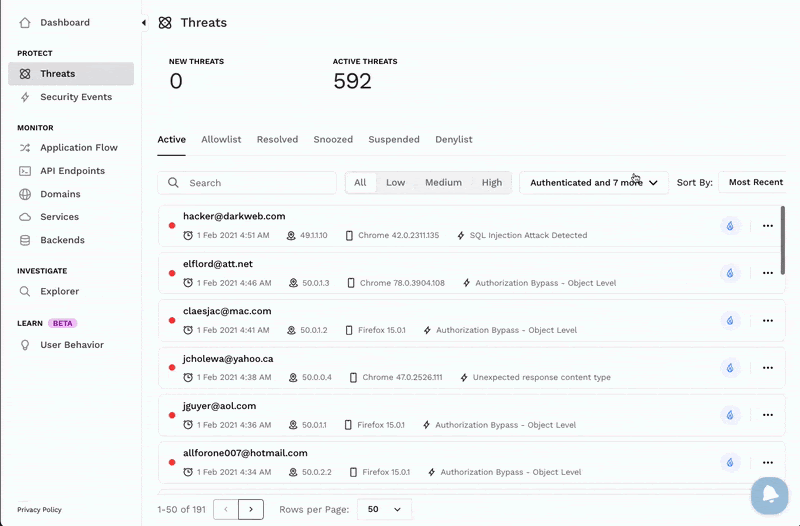Open the Most Recent sort dropdown

pyautogui.click(x=754, y=183)
